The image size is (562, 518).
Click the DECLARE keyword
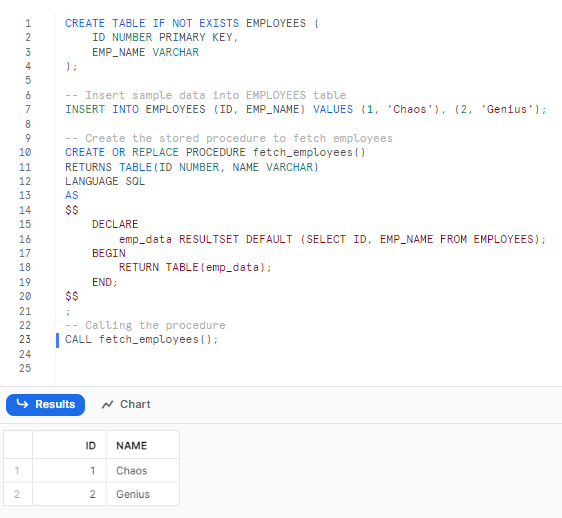[x=115, y=224]
